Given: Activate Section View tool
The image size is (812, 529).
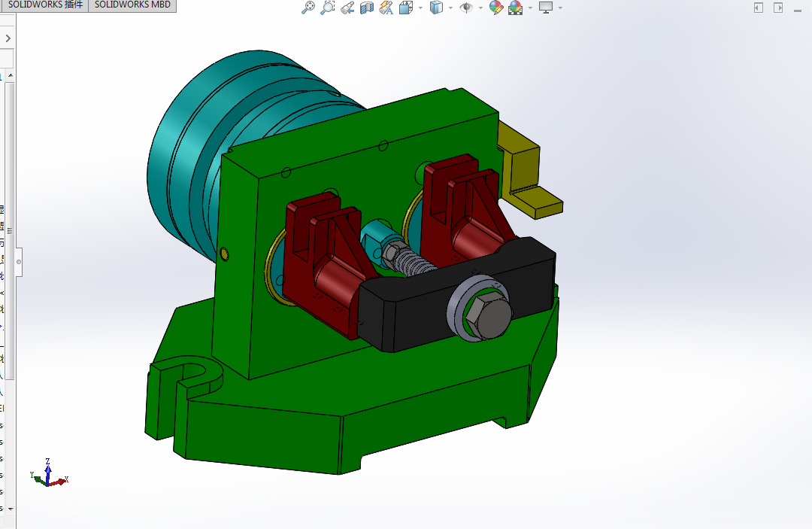Looking at the screenshot, I should (367, 8).
